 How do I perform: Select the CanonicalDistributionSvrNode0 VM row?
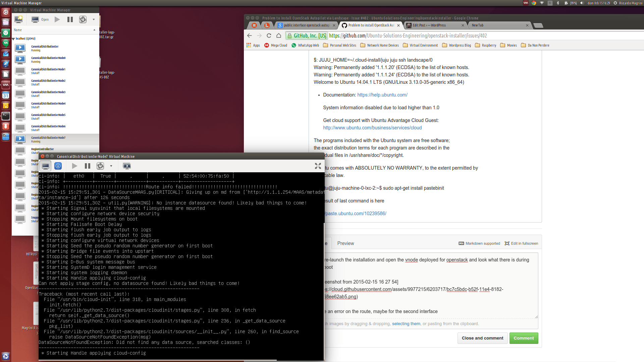[x=55, y=60]
